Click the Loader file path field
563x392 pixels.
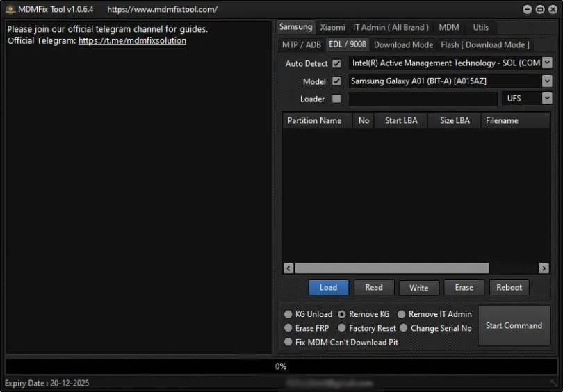(x=423, y=99)
